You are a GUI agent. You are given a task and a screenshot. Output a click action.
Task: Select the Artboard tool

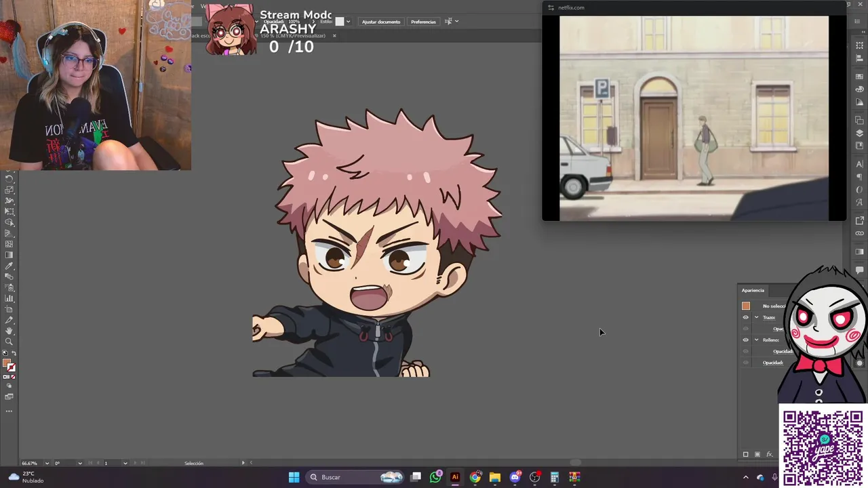(9, 309)
